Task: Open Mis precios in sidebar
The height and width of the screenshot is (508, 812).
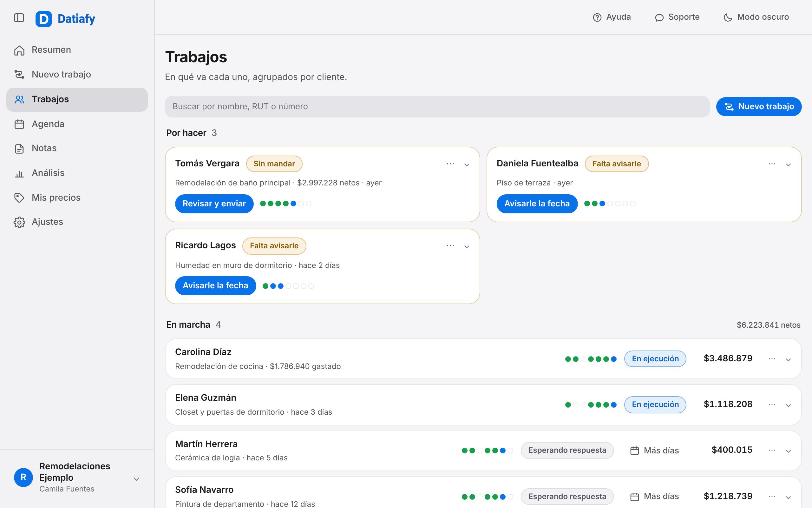Action: [x=77, y=197]
